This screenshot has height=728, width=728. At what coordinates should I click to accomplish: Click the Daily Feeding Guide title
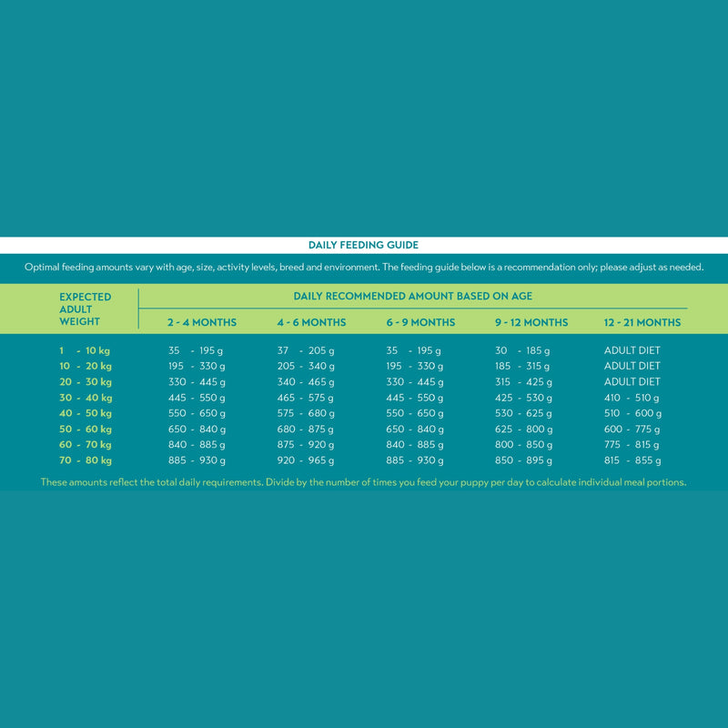[x=363, y=245]
